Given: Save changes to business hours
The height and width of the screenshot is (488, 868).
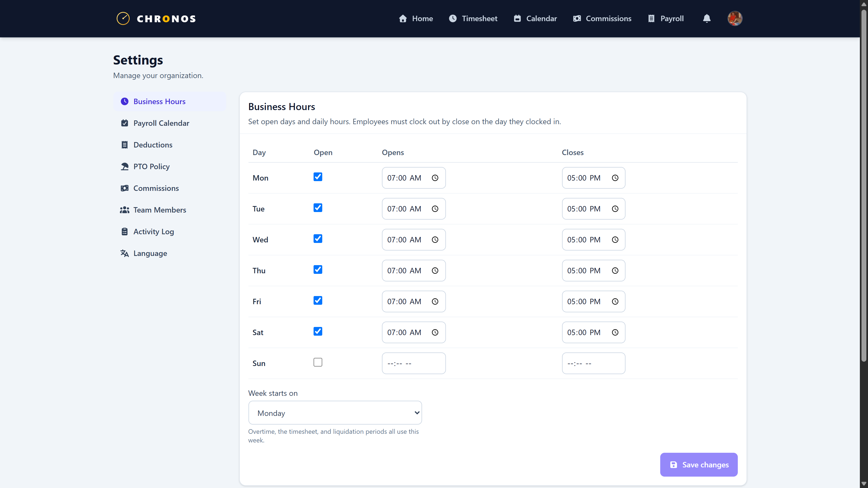Looking at the screenshot, I should [x=699, y=465].
